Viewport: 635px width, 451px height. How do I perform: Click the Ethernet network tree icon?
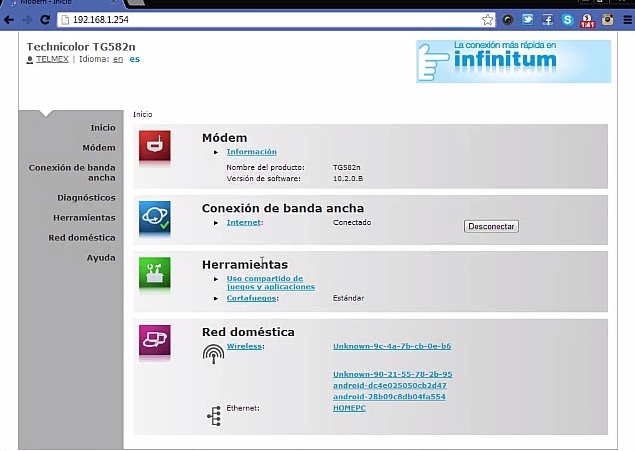[x=213, y=416]
